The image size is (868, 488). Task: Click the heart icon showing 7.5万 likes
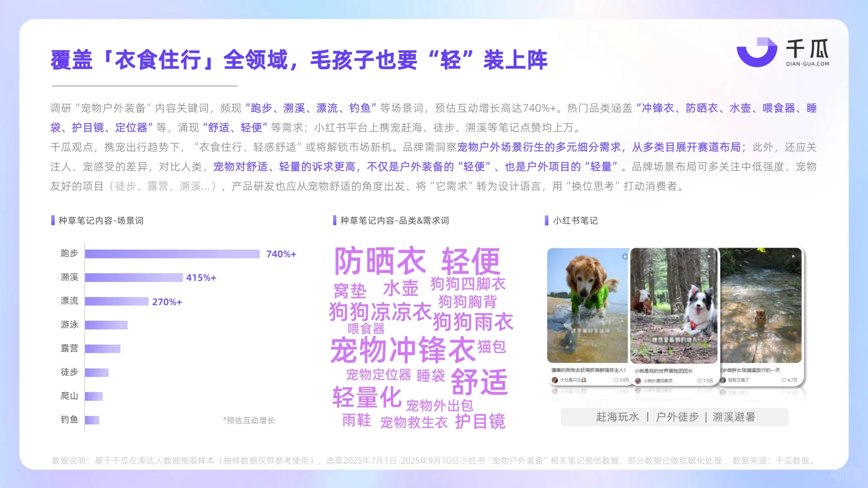[x=700, y=381]
